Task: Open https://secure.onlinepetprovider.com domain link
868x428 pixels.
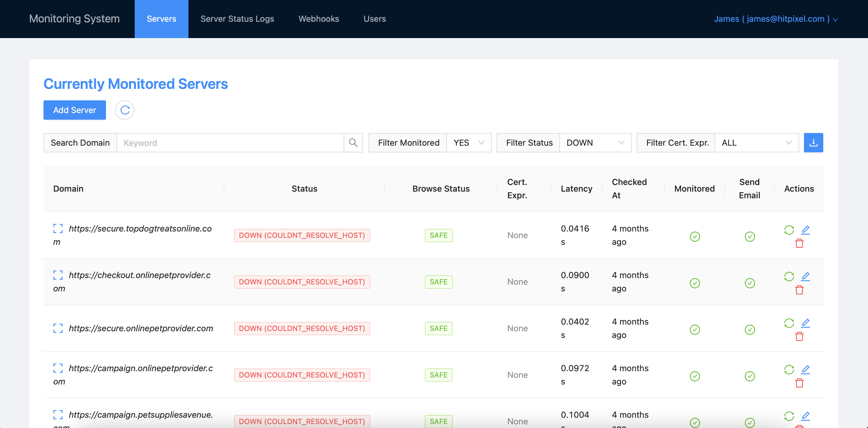Action: 141,328
